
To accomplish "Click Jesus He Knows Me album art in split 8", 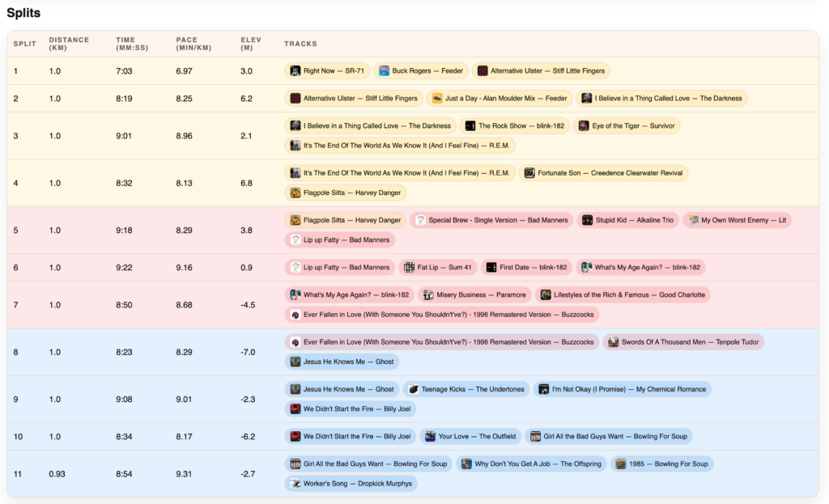I will [295, 362].
